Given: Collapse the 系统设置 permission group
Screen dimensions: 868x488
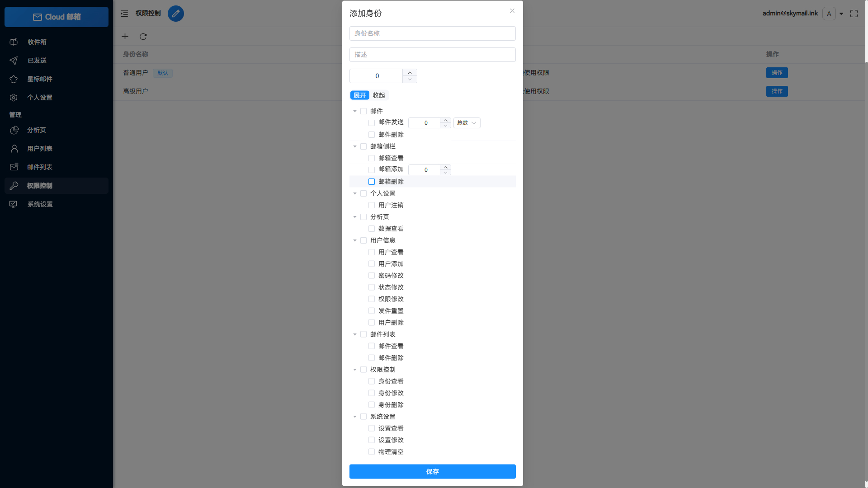Looking at the screenshot, I should 355,416.
